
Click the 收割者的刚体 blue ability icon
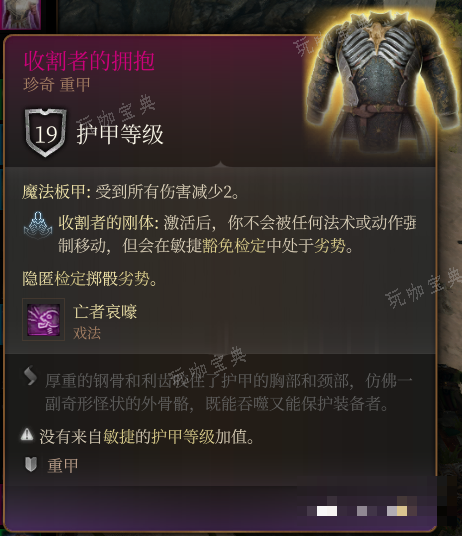[x=38, y=226]
